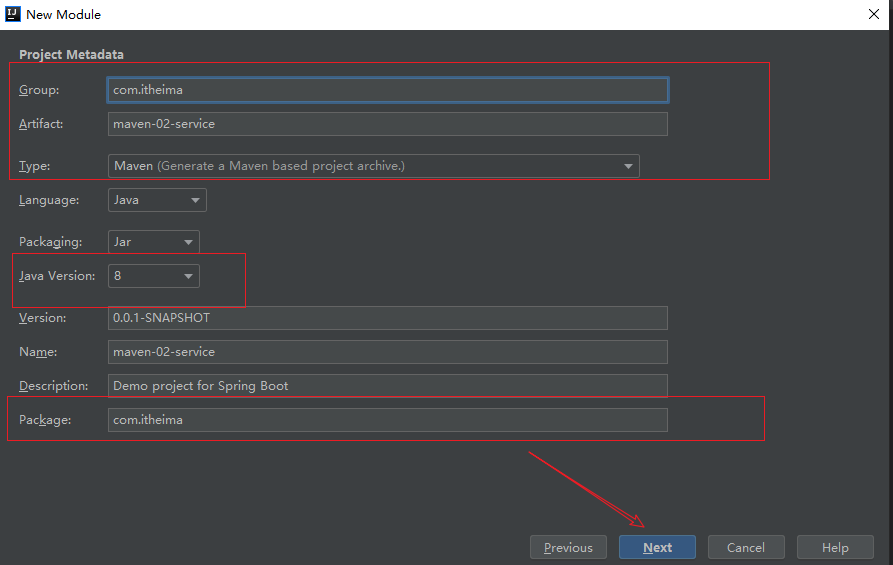Click the New Module title text

[x=63, y=14]
